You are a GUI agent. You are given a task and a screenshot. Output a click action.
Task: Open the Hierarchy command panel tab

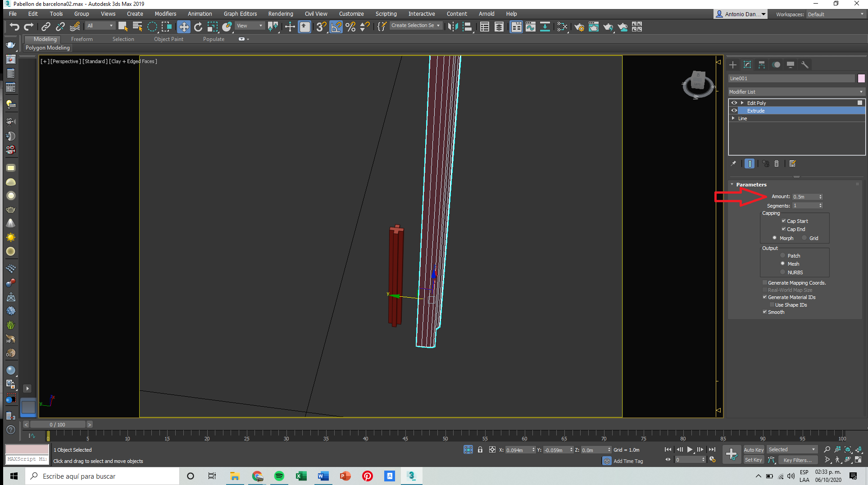[762, 65]
